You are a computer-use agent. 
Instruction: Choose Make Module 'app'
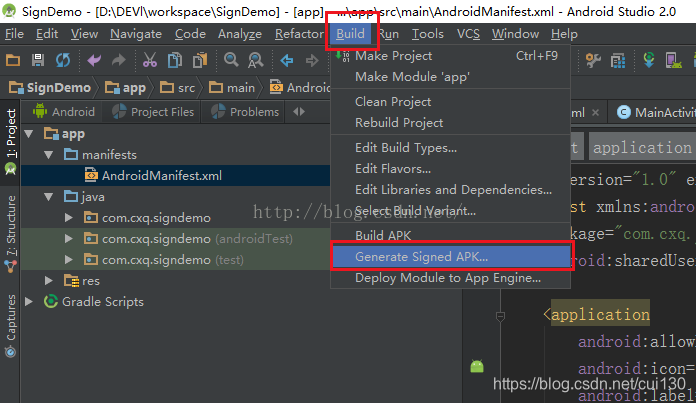(451, 77)
